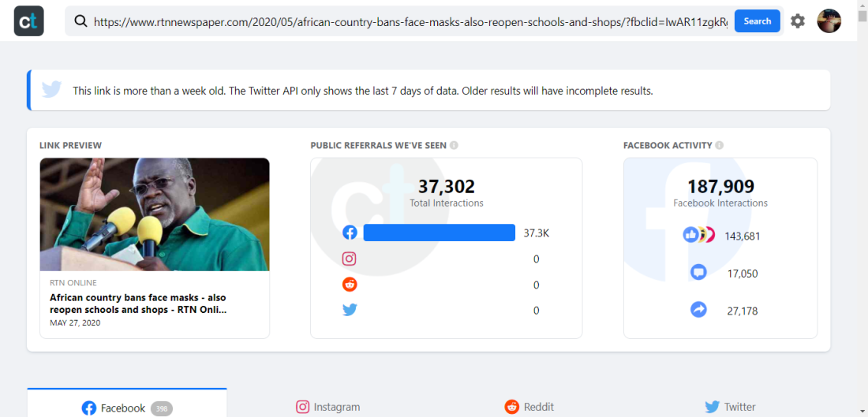Click the Facebook icon in referrals list
This screenshot has width=868, height=417.
350,233
